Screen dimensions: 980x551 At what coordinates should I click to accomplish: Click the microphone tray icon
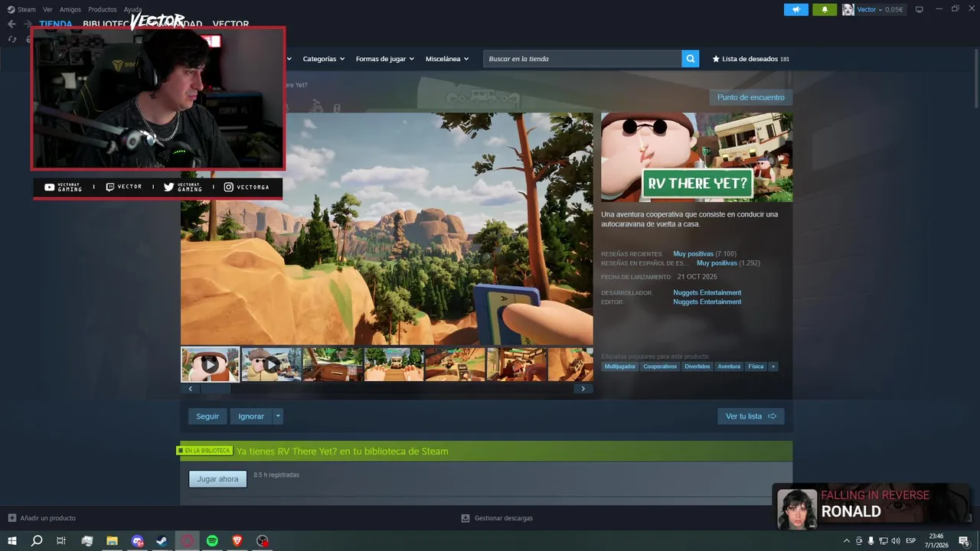(871, 541)
